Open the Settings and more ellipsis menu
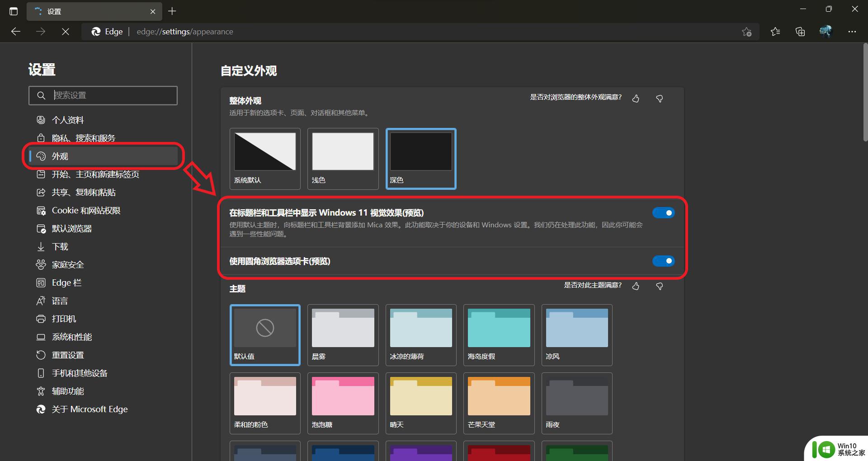The height and width of the screenshot is (461, 868). click(x=852, y=32)
